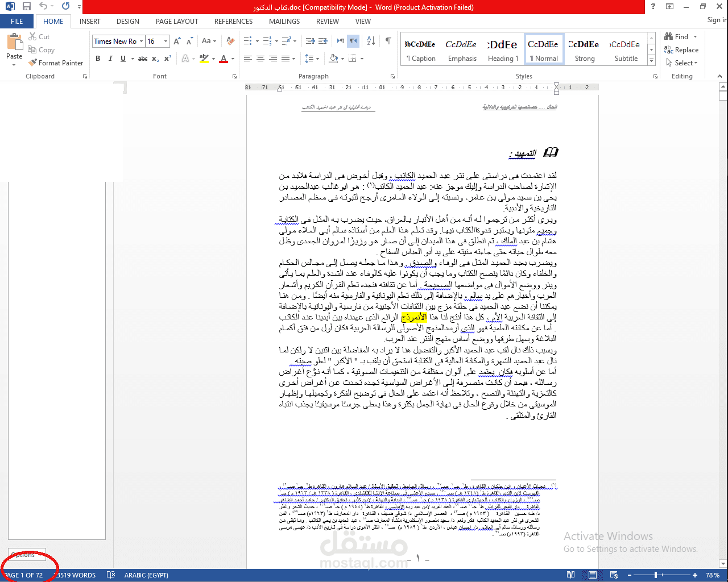The image size is (728, 582).
Task: Click the Paste clipboard icon
Action: [x=14, y=43]
